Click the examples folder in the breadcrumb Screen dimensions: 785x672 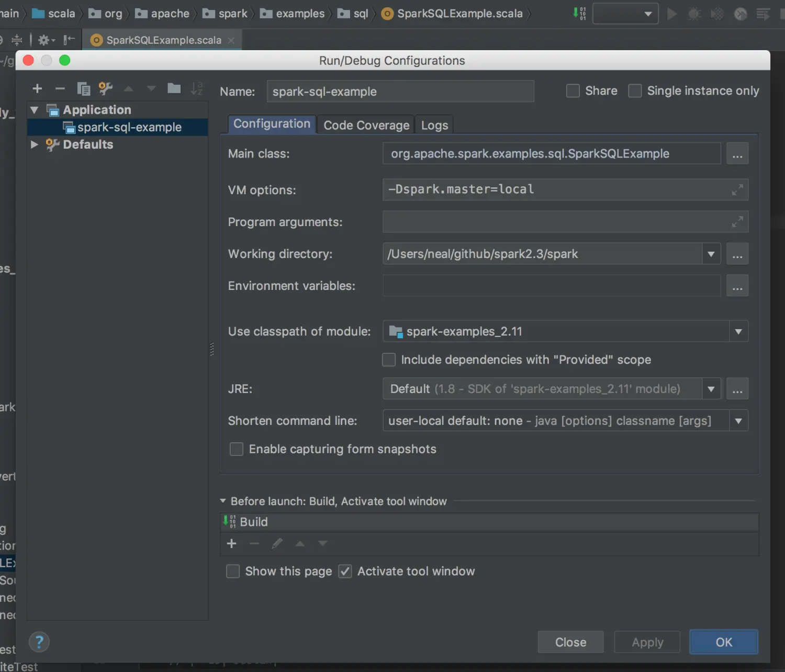[293, 14]
